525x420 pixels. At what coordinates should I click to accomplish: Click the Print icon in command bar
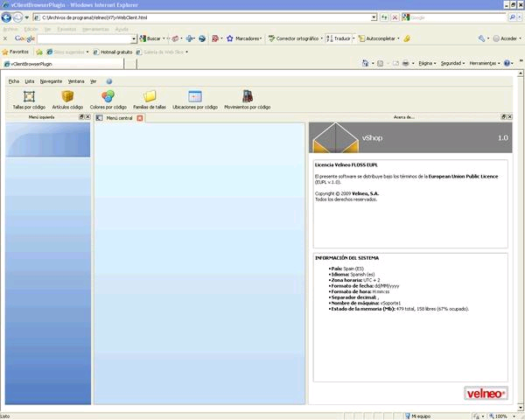tap(405, 63)
